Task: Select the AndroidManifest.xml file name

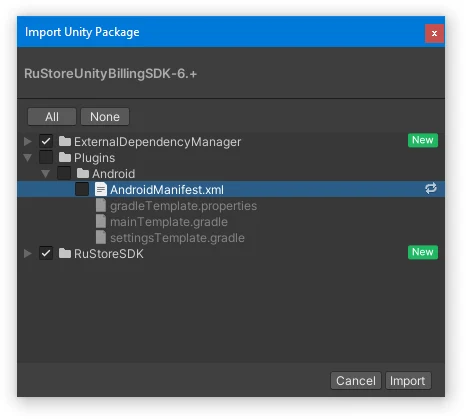Action: 167,190
